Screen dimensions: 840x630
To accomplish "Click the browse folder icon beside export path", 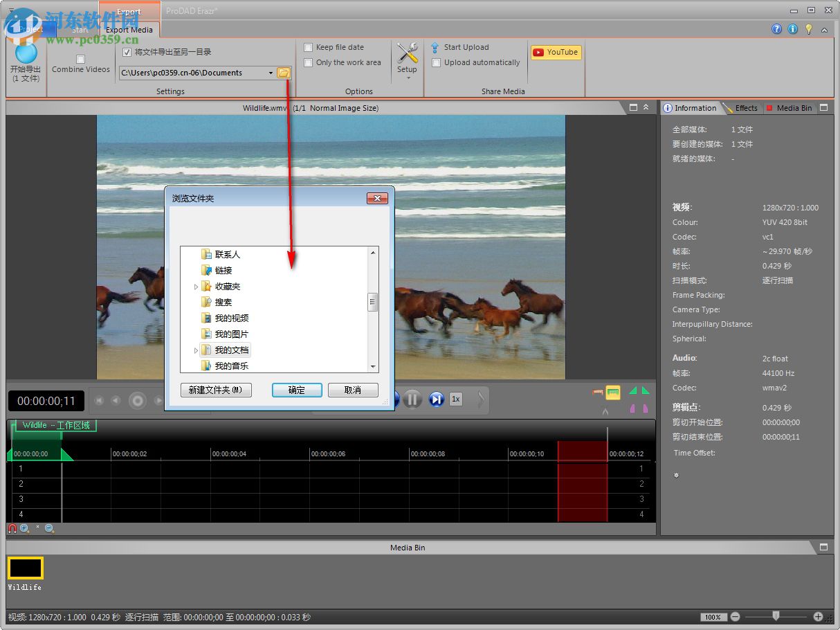I will [284, 73].
